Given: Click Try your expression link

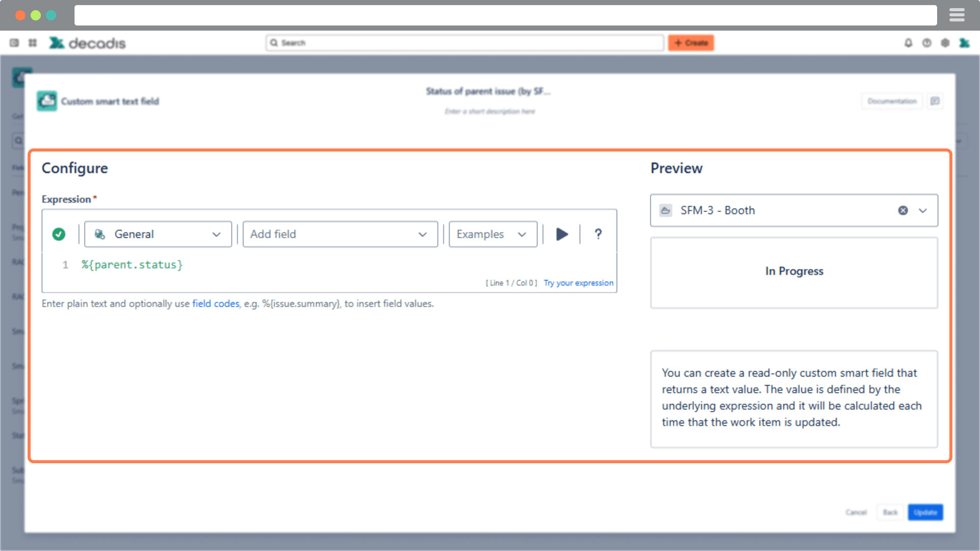Looking at the screenshot, I should (x=578, y=283).
